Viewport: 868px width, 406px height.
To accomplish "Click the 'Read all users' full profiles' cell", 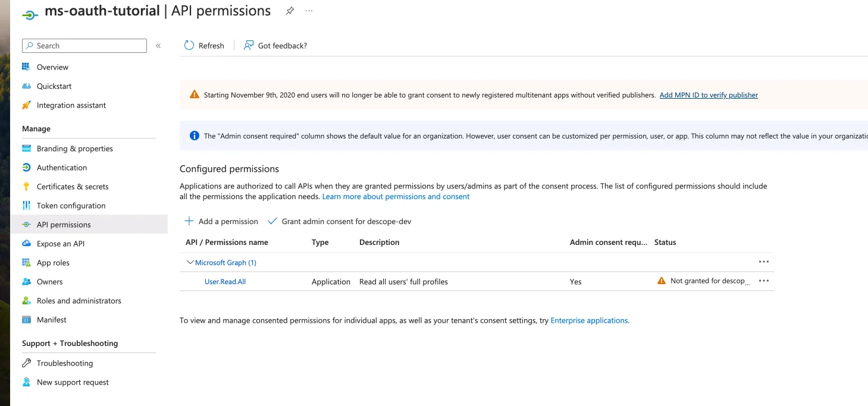I will pyautogui.click(x=403, y=282).
